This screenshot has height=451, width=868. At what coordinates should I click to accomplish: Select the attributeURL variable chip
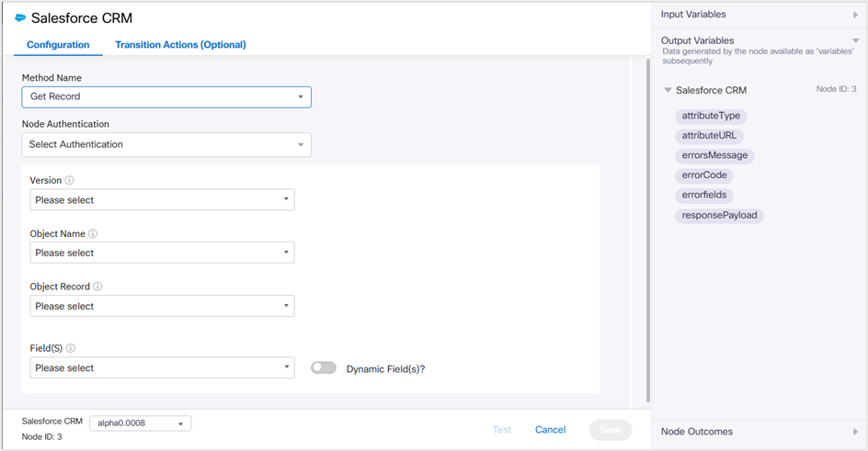[x=709, y=136]
